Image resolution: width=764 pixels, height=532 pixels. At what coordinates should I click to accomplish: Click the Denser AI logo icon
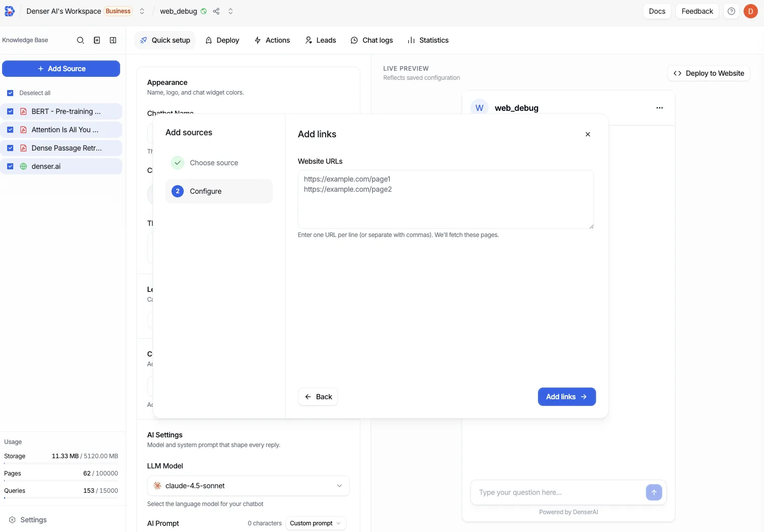tap(10, 11)
